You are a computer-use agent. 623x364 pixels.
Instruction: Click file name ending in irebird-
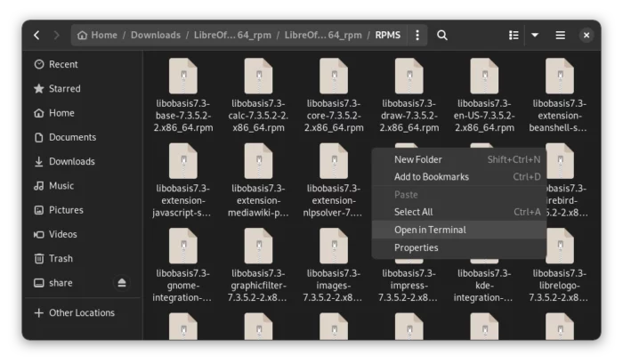click(567, 200)
